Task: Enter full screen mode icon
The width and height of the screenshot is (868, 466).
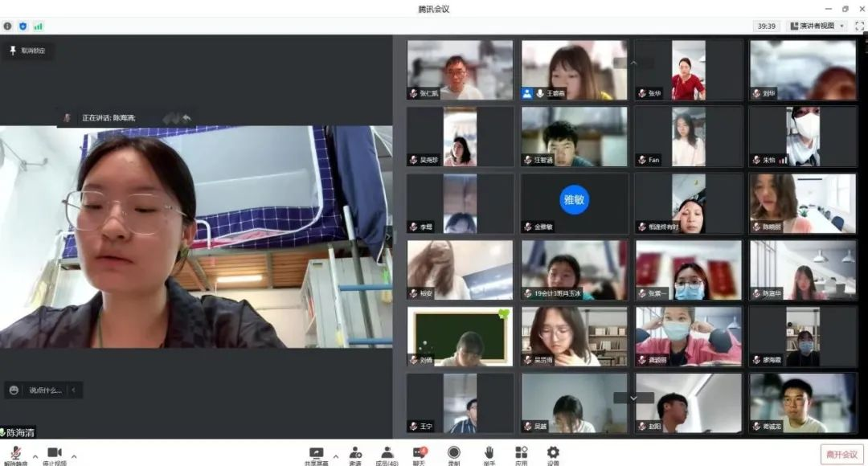Action: pos(859,26)
